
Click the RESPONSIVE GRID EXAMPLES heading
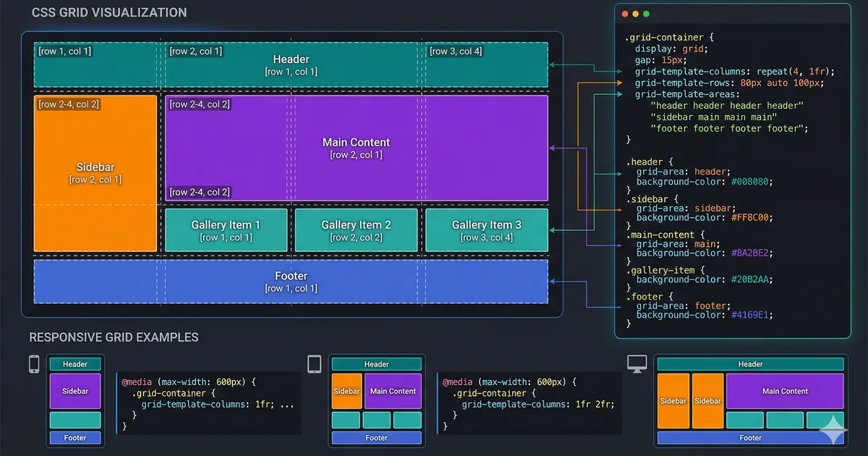[x=113, y=337]
